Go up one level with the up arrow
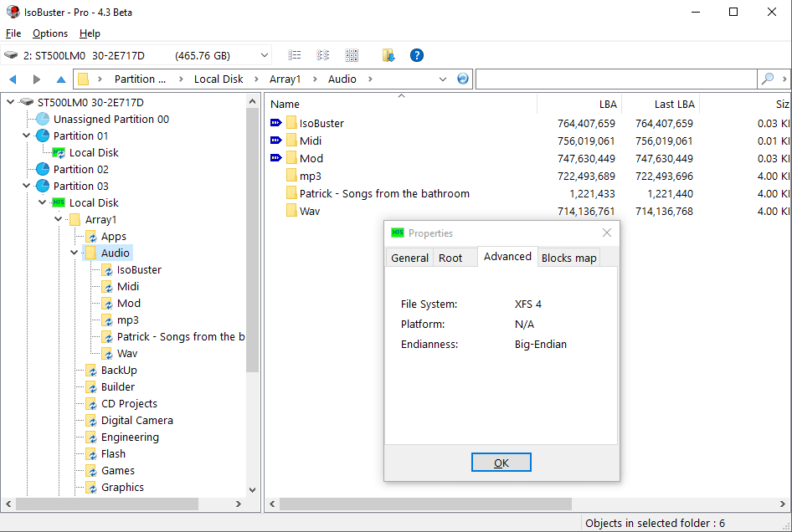The width and height of the screenshot is (792, 532). pyautogui.click(x=61, y=79)
